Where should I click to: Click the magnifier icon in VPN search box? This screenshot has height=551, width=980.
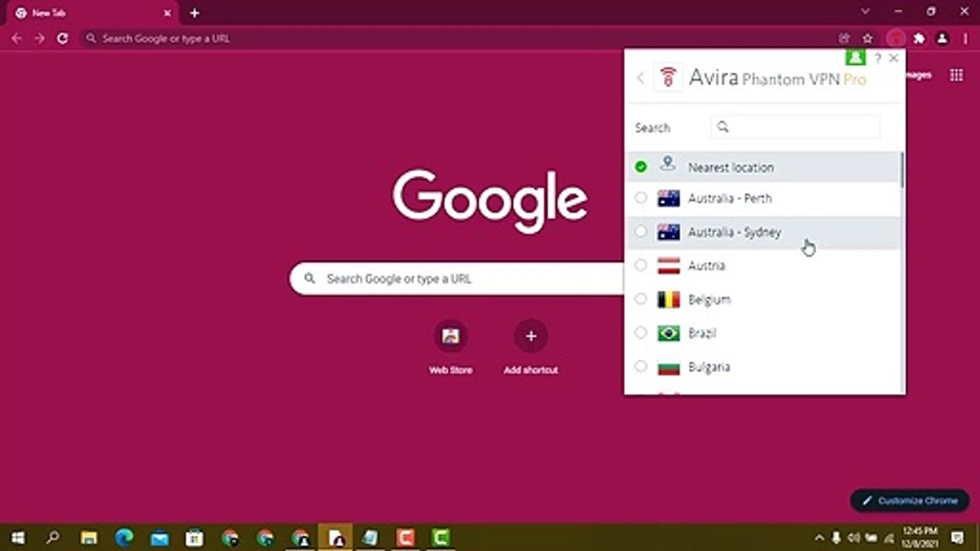(724, 127)
